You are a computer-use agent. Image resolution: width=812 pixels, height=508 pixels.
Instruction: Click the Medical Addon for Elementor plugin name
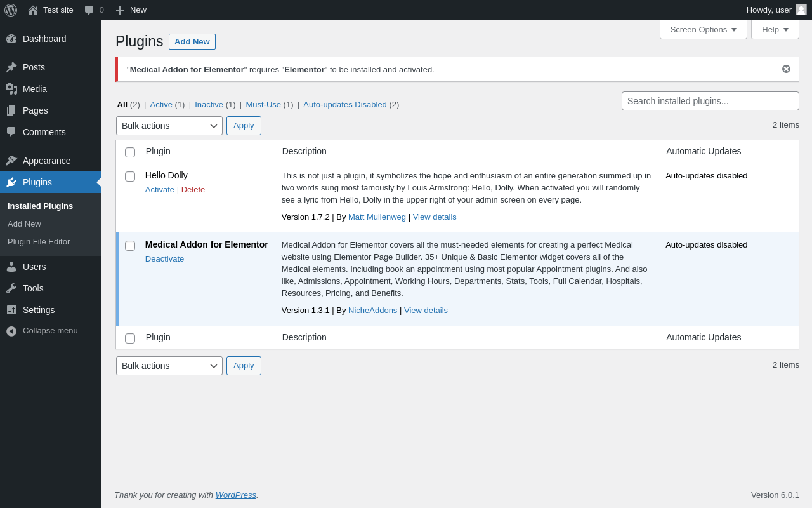[207, 244]
